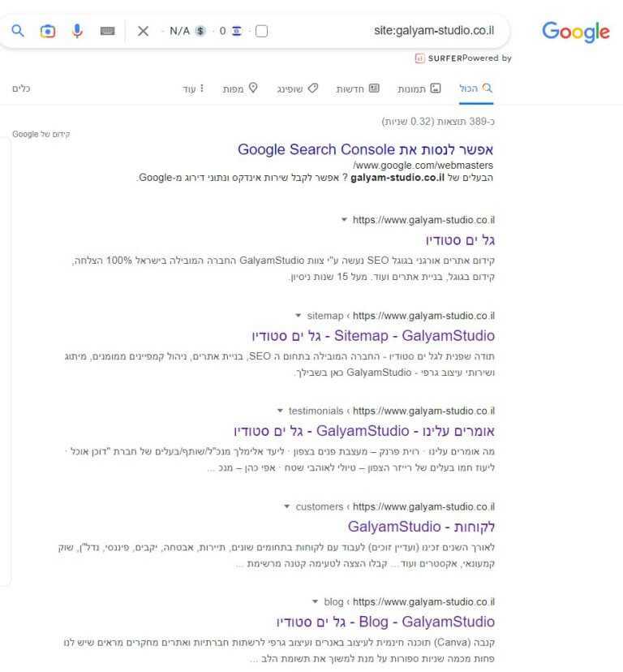Open the עוד (More) menu
Screen dimensions: 623x672
click(x=193, y=88)
